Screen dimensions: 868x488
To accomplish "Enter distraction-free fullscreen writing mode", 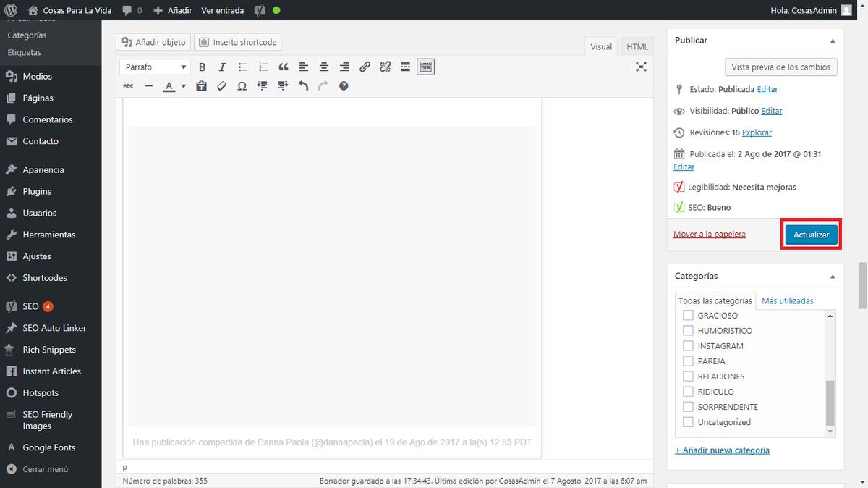I will coord(641,67).
